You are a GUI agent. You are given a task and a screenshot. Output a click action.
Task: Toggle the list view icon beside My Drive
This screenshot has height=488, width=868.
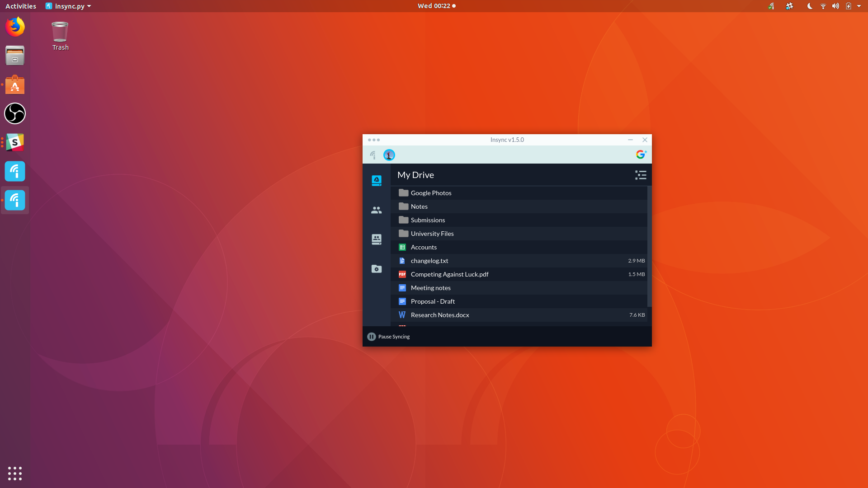pyautogui.click(x=641, y=175)
